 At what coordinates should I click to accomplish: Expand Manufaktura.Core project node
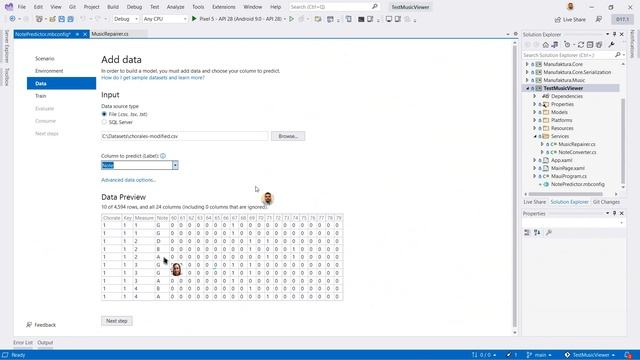(x=527, y=64)
